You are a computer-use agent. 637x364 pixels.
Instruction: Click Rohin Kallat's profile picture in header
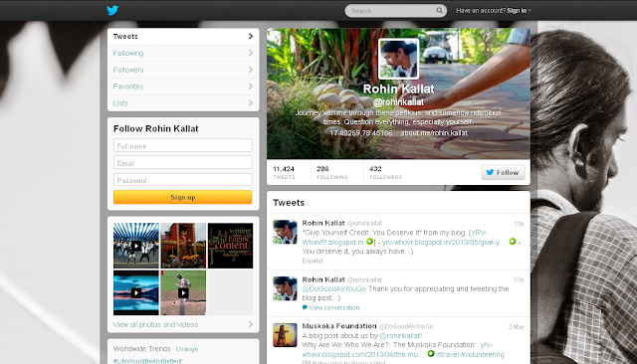(398, 59)
